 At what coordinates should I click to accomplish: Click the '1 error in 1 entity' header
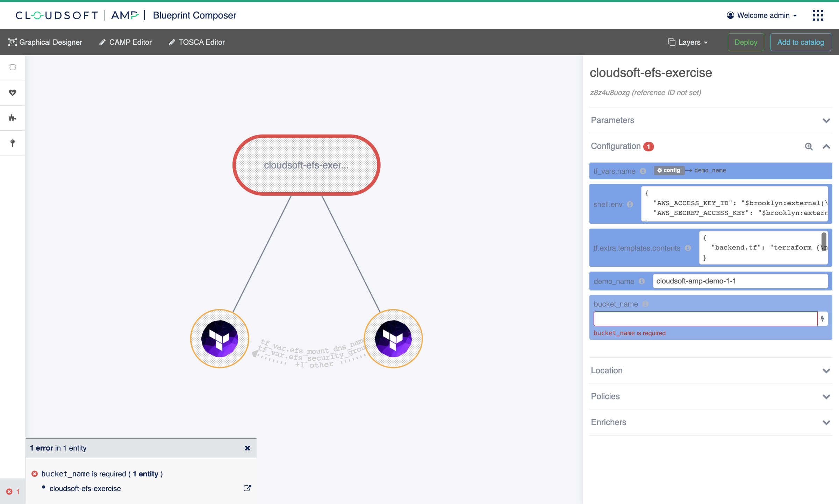tap(58, 448)
